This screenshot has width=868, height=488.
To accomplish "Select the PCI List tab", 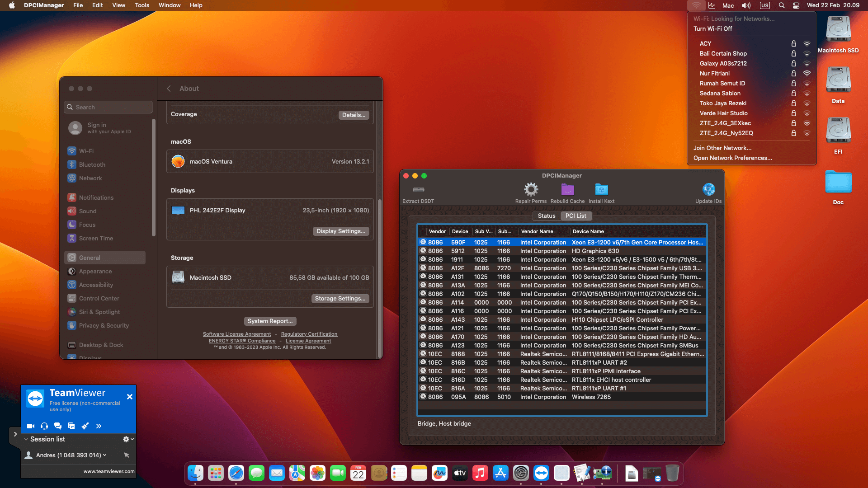I will pyautogui.click(x=576, y=216).
